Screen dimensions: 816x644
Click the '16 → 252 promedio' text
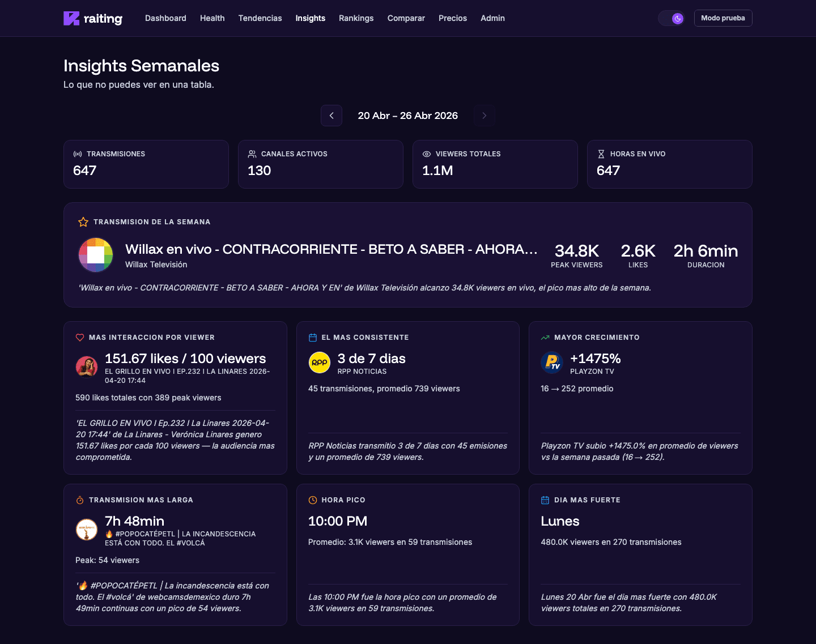point(577,389)
